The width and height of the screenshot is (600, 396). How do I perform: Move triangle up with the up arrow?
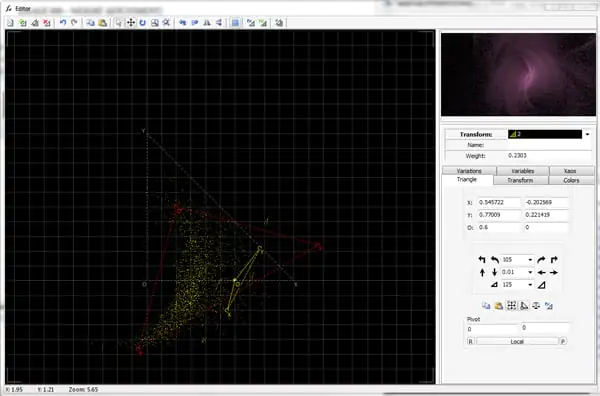click(x=482, y=272)
